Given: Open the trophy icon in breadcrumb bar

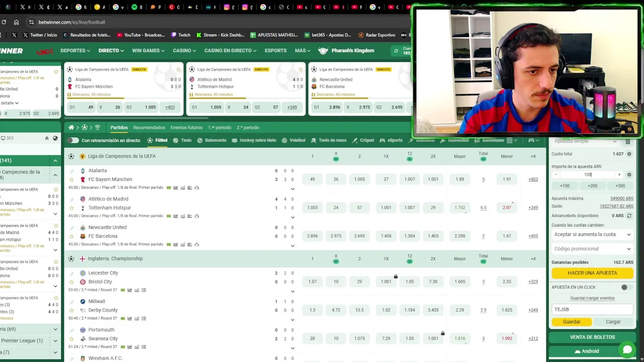Looking at the screenshot, I should tap(98, 128).
